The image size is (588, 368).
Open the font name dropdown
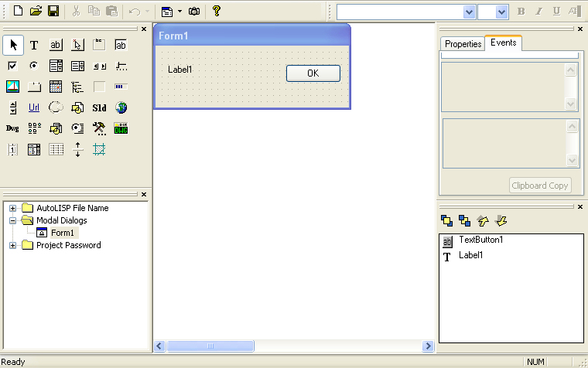(469, 12)
